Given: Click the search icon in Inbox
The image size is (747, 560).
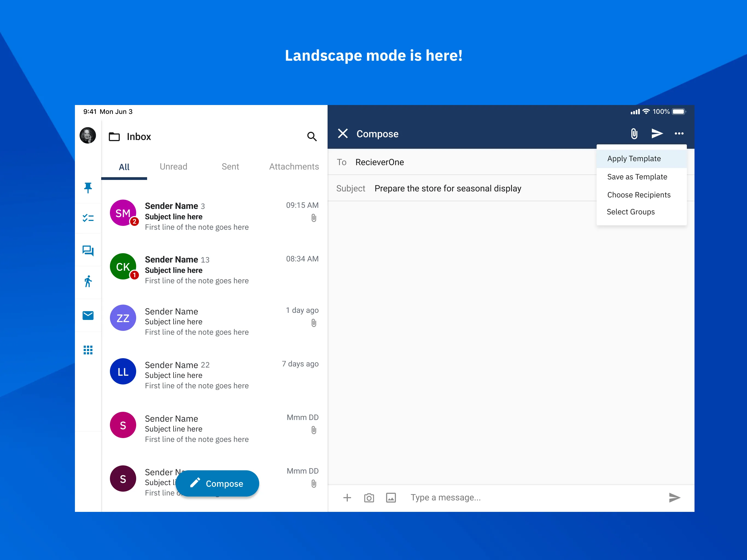Looking at the screenshot, I should tap(312, 135).
